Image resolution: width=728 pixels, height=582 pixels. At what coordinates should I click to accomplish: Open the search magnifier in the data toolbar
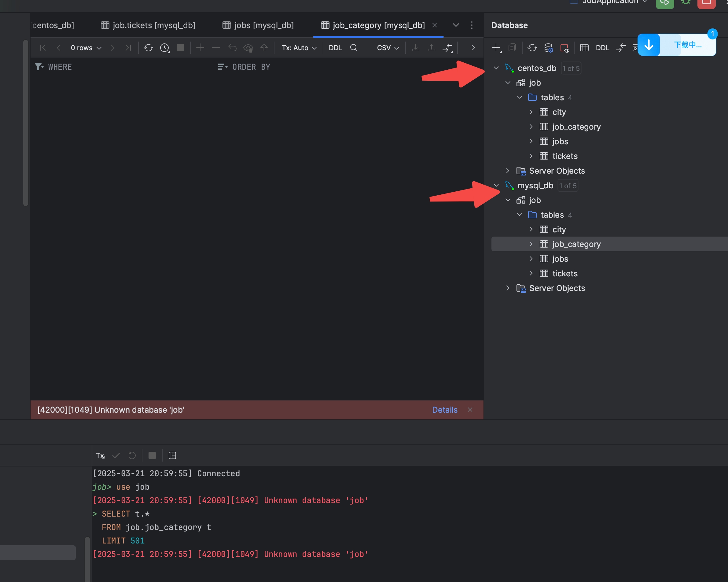pos(354,48)
